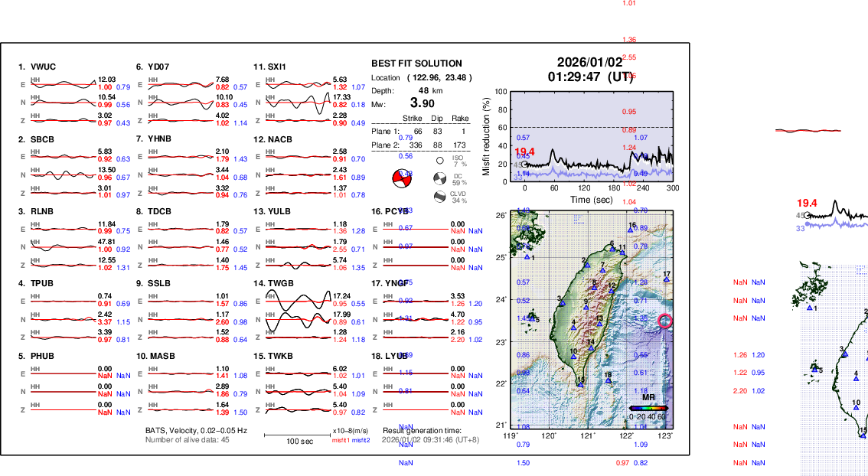
Task: Click the MR color scale bar
Action: pyautogui.click(x=648, y=408)
